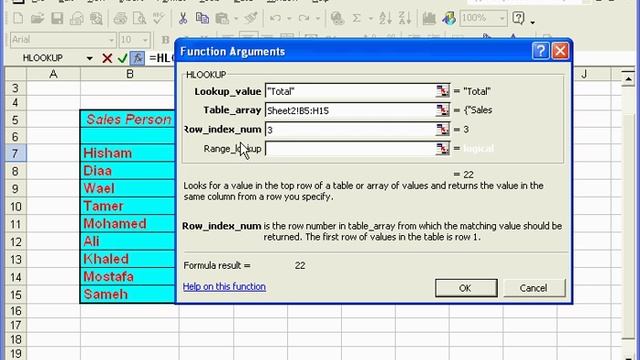This screenshot has height=360, width=640.
Task: Collapse dialog icon beside Row_index_num field
Action: [x=442, y=129]
